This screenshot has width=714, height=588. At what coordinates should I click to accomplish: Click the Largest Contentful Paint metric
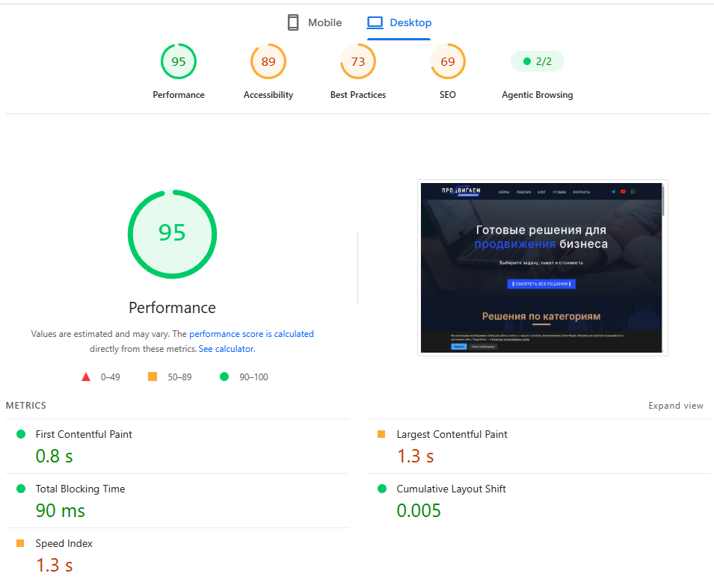(x=452, y=434)
